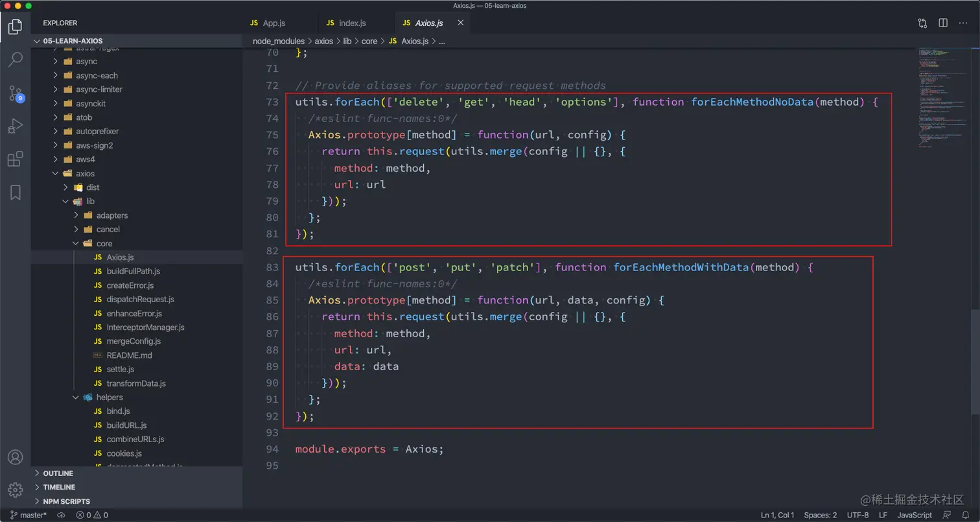Click the Synchronize Changes cloud icon
Image resolution: width=980 pixels, height=522 pixels.
(62, 515)
